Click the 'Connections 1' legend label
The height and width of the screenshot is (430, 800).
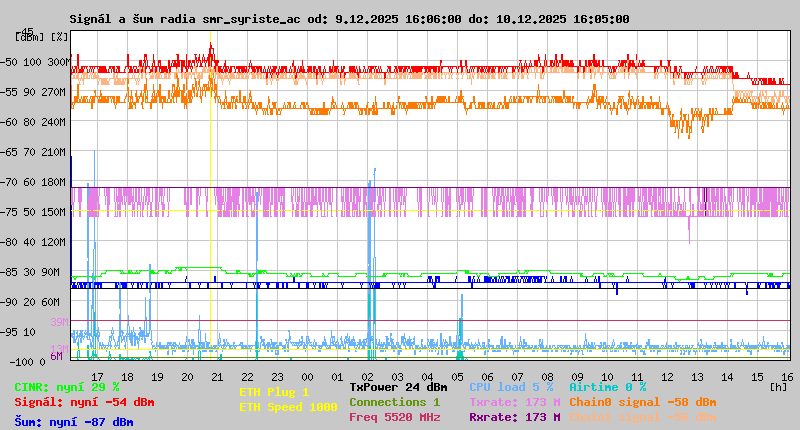pos(394,402)
